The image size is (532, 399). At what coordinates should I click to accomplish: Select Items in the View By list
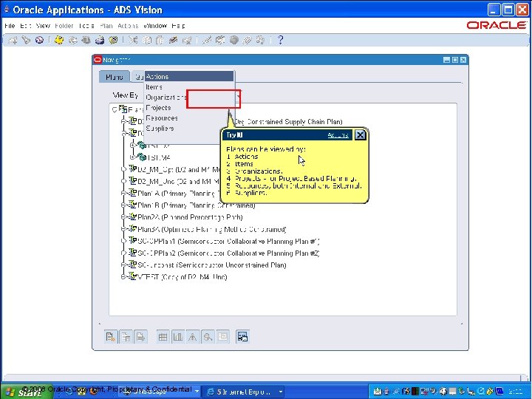tap(189, 87)
